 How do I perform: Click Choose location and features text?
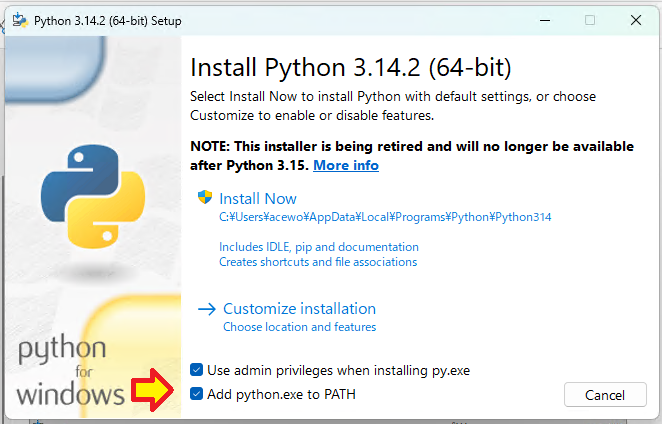[299, 327]
